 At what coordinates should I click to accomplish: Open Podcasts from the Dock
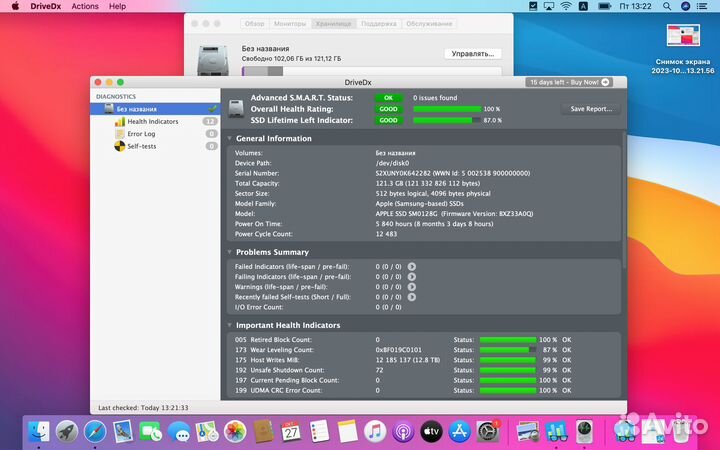click(x=403, y=432)
